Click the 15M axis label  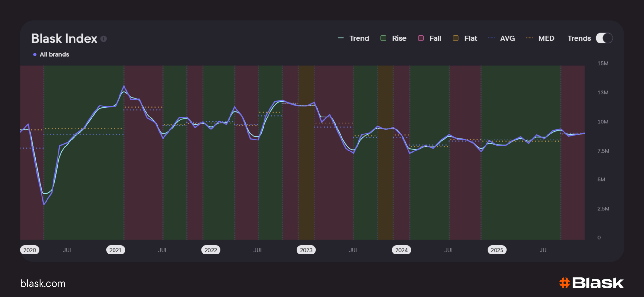(x=603, y=63)
